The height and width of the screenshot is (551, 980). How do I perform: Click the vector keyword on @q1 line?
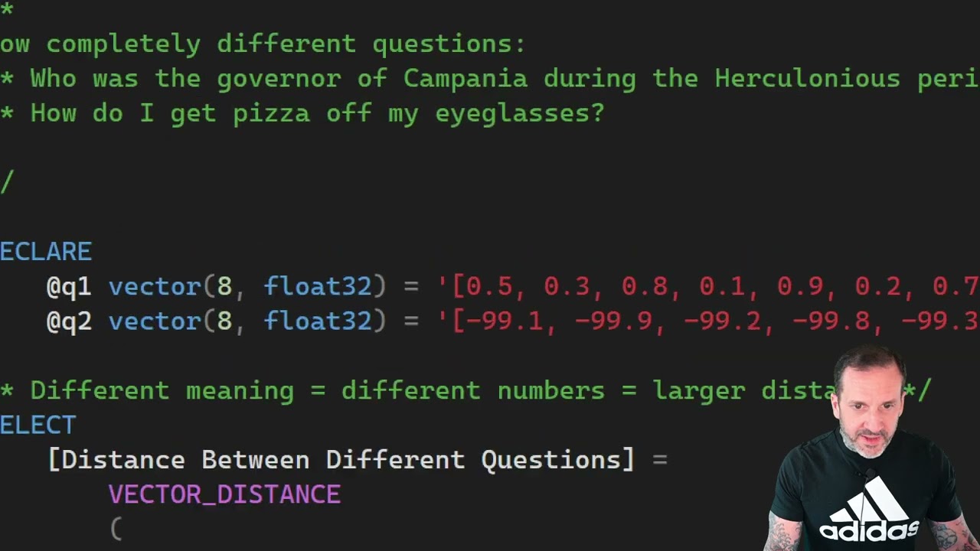[155, 286]
